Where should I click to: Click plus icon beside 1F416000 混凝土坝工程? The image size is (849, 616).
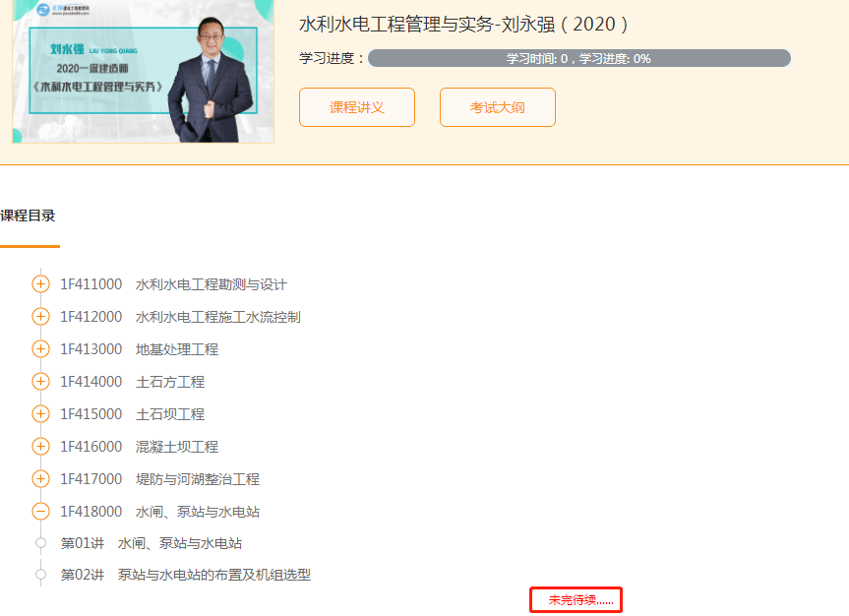coord(40,447)
